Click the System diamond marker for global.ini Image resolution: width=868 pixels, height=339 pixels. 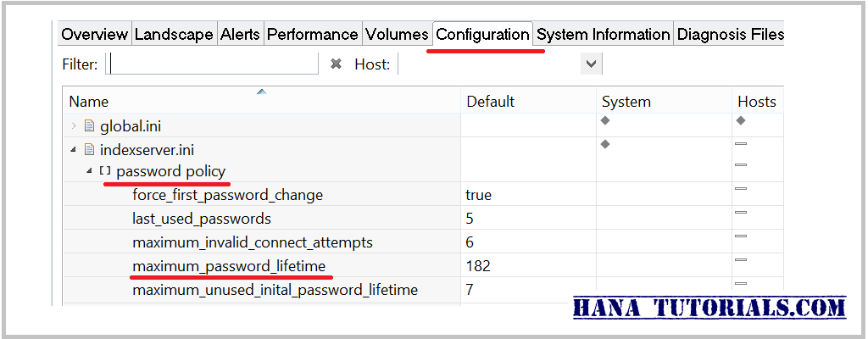[x=605, y=120]
